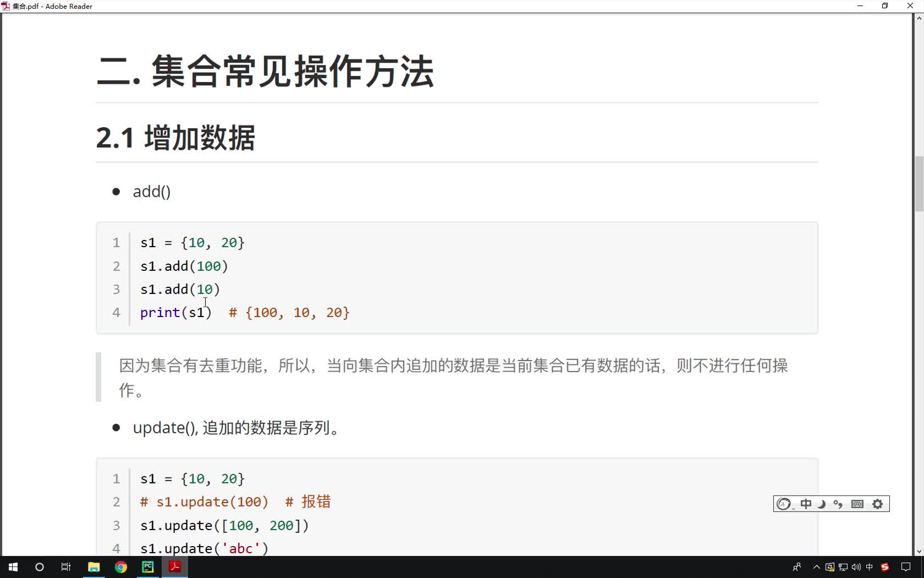Click the tray icon with warning badge

pos(830,567)
